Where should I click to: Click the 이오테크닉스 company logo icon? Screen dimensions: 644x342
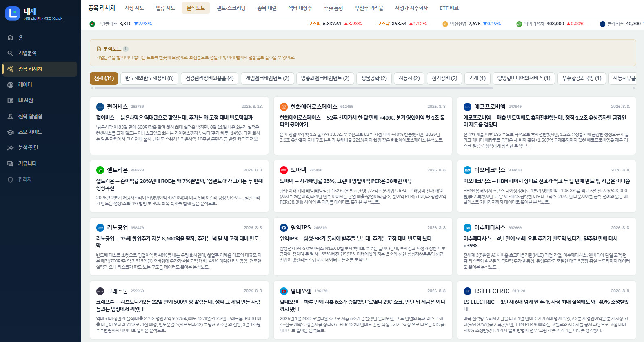tap(467, 170)
